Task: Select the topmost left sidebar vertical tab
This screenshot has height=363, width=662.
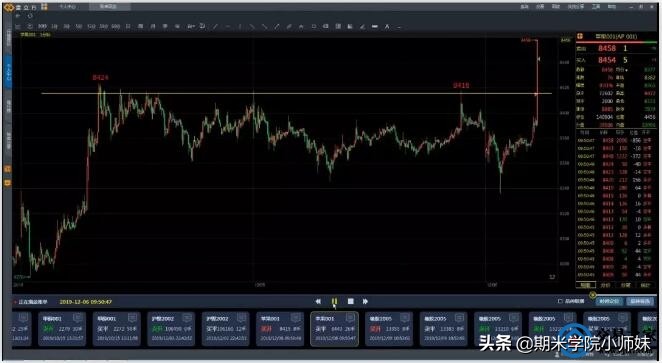Action: [8, 39]
